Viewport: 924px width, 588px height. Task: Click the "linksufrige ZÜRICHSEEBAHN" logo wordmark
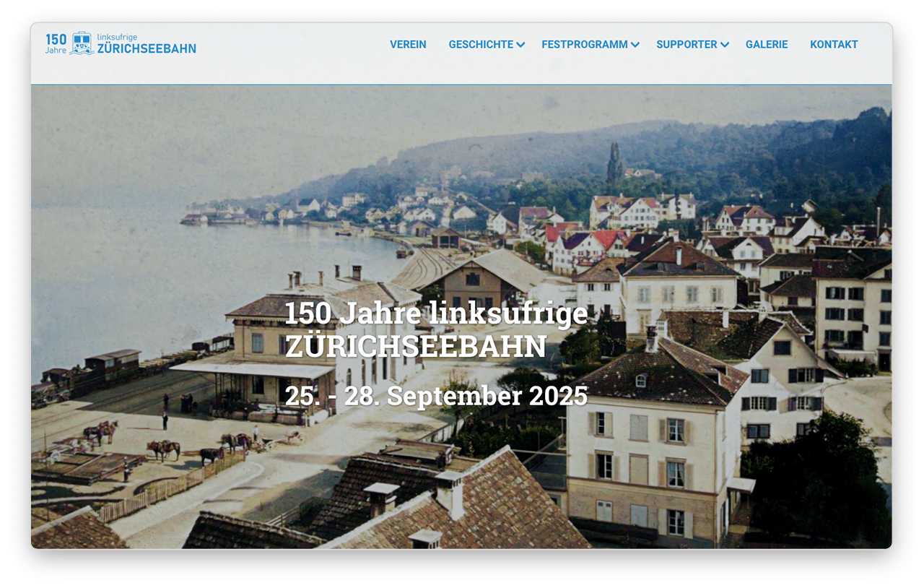click(x=147, y=43)
